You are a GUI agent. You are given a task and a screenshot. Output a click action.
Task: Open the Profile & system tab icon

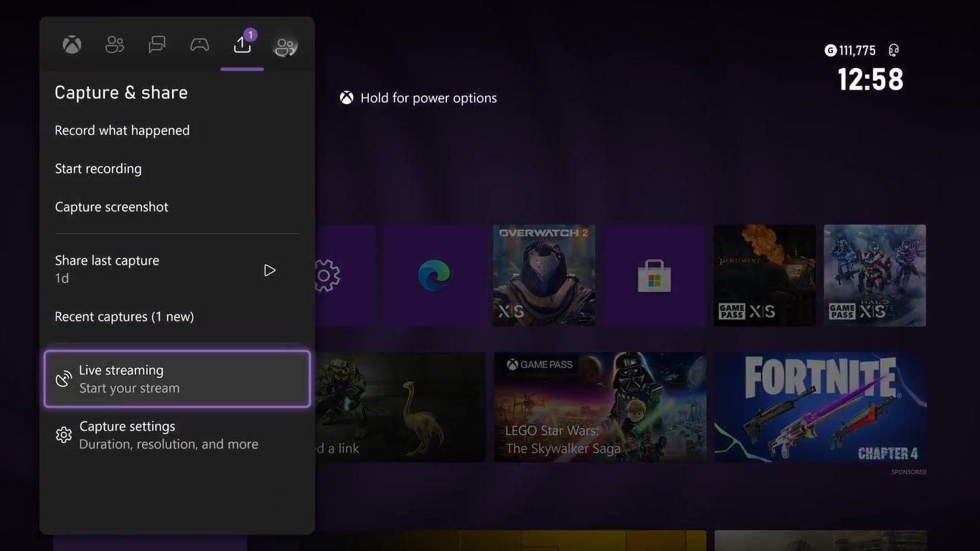(x=285, y=45)
